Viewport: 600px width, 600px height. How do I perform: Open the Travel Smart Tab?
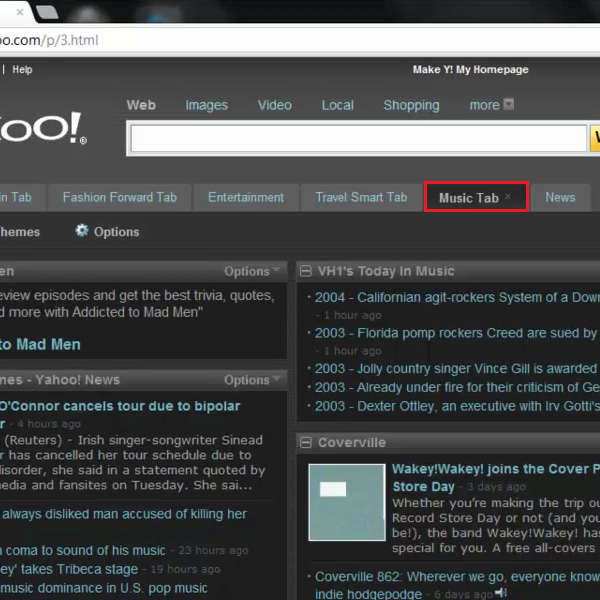pos(361,197)
